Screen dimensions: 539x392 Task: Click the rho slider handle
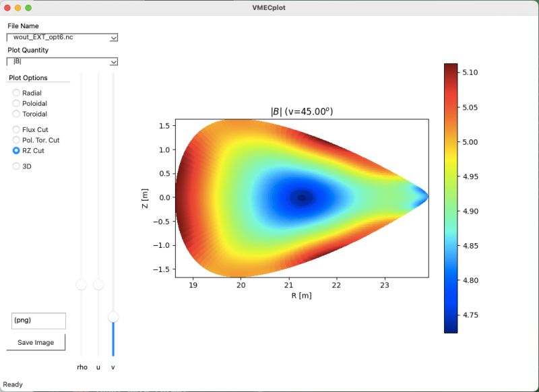tap(82, 284)
